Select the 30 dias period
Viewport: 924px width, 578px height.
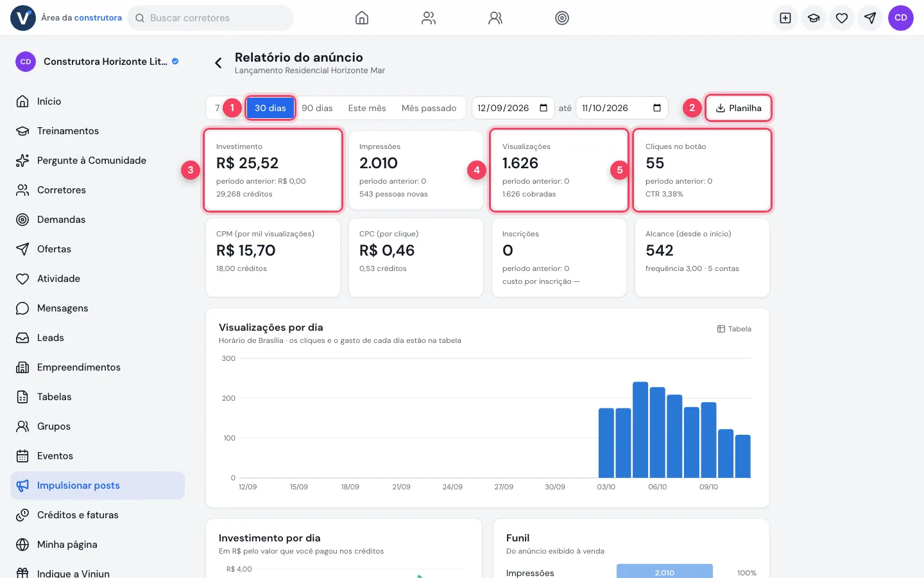270,108
